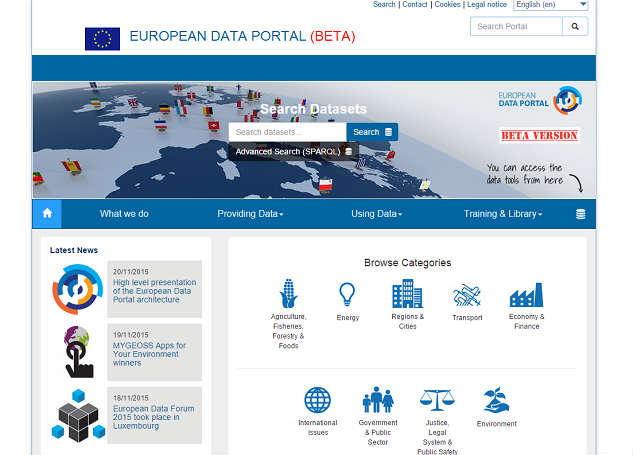633x455 pixels.
Task: Click the Regions & Cities label
Action: 407,321
